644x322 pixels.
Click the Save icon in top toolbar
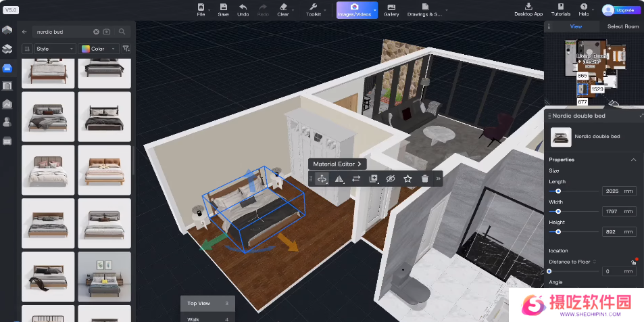pyautogui.click(x=223, y=7)
